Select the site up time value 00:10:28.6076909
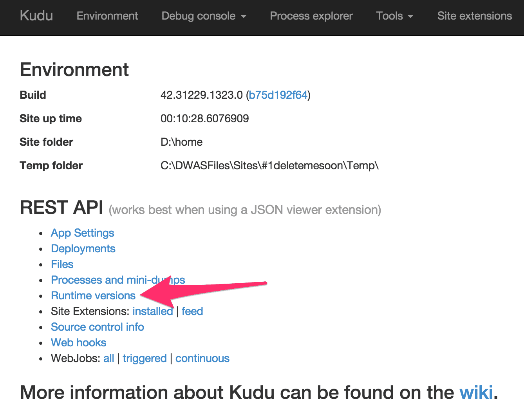 pos(205,119)
